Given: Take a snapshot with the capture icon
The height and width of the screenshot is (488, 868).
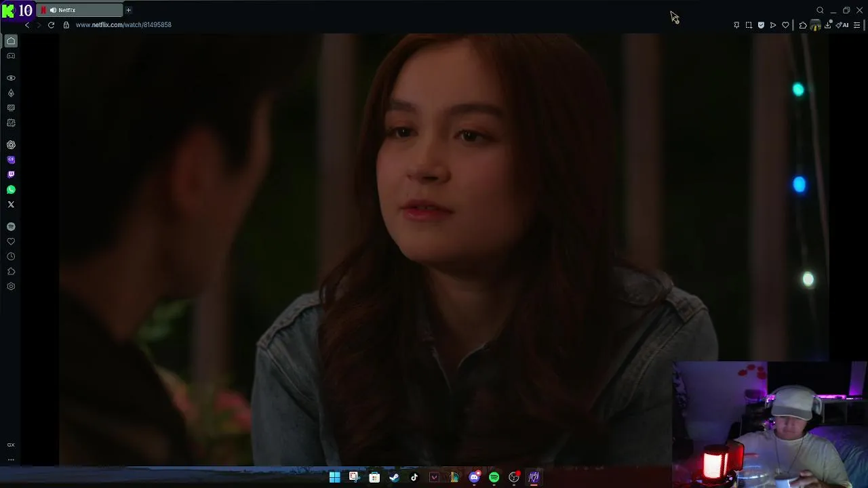Looking at the screenshot, I should click(749, 25).
